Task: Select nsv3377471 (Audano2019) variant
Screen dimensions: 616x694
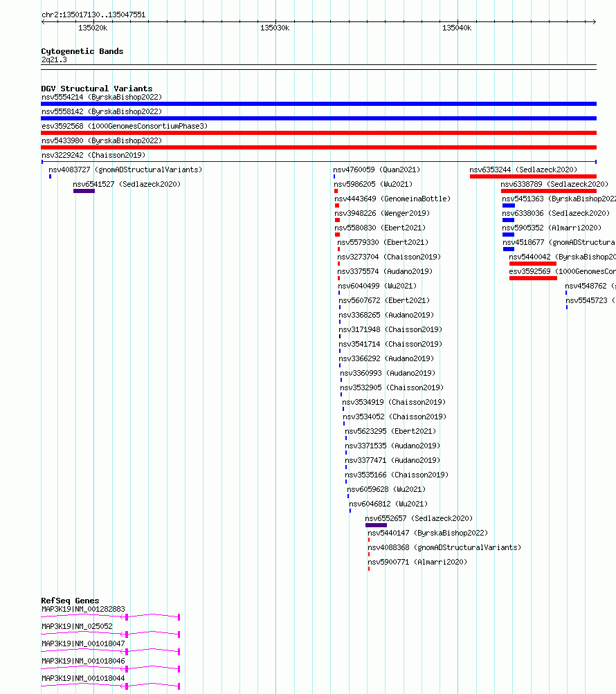Action: [392, 460]
